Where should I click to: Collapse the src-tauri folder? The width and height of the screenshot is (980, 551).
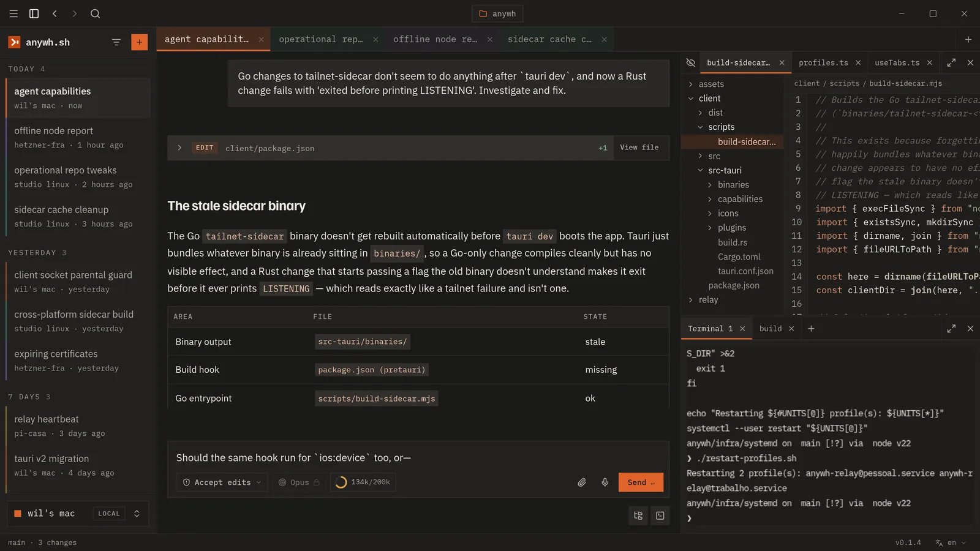tap(725, 170)
